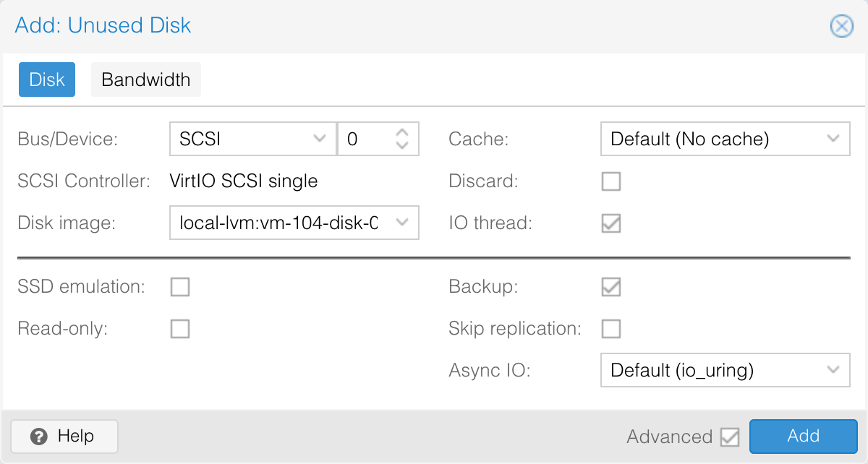Close the Add Unused Disk dialog

(x=841, y=27)
